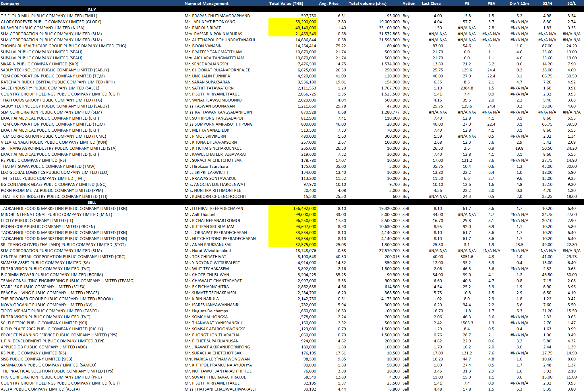The image size is (584, 392).
Task: Click Mr. UNCHALIN PUNNIPA cell
Action: pos(207,76)
